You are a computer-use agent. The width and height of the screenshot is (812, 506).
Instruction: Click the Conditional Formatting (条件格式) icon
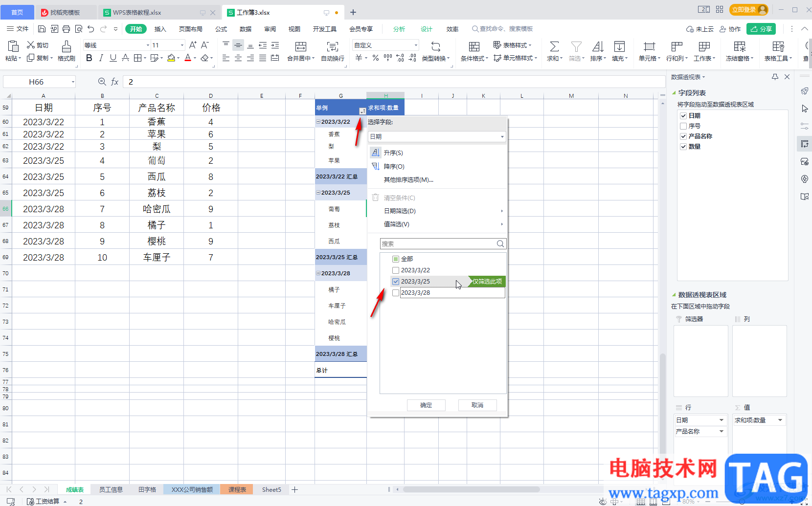tap(474, 46)
